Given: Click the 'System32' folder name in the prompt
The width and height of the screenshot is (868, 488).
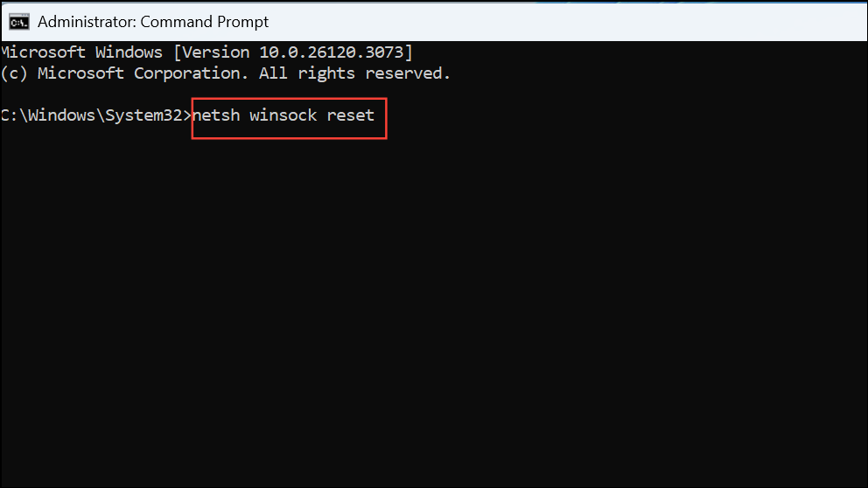Looking at the screenshot, I should coord(143,115).
